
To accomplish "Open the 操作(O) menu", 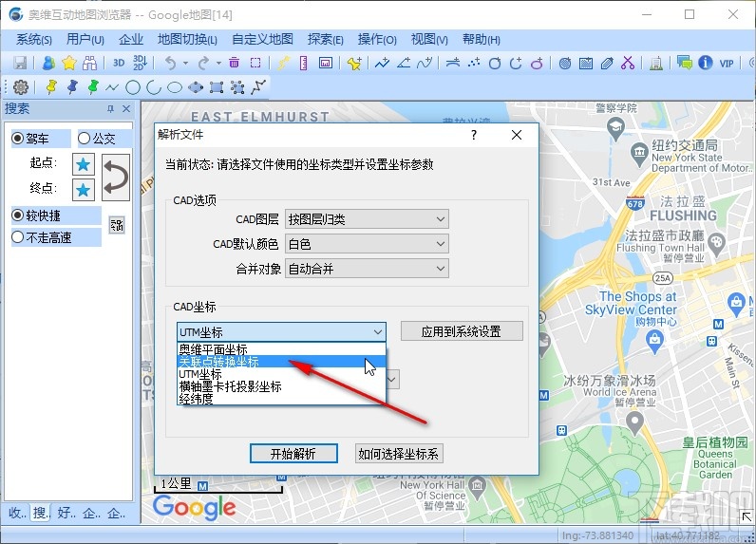I will coord(377,40).
